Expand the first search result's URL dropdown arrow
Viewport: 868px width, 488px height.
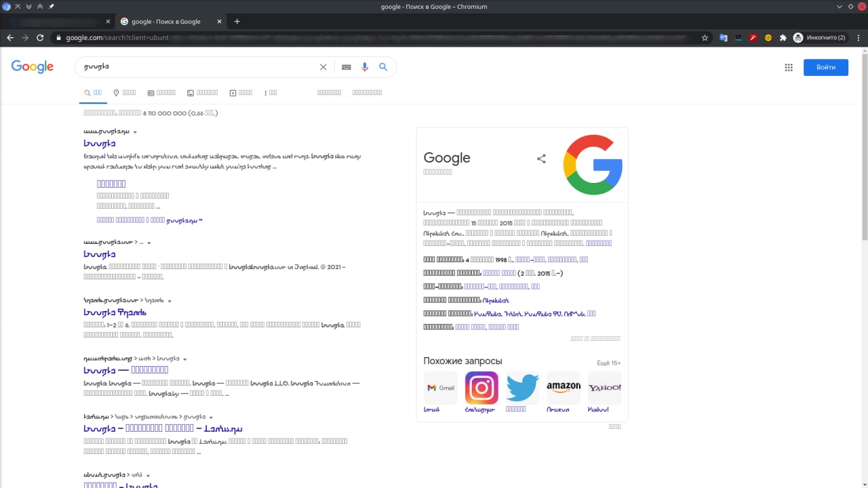point(135,132)
